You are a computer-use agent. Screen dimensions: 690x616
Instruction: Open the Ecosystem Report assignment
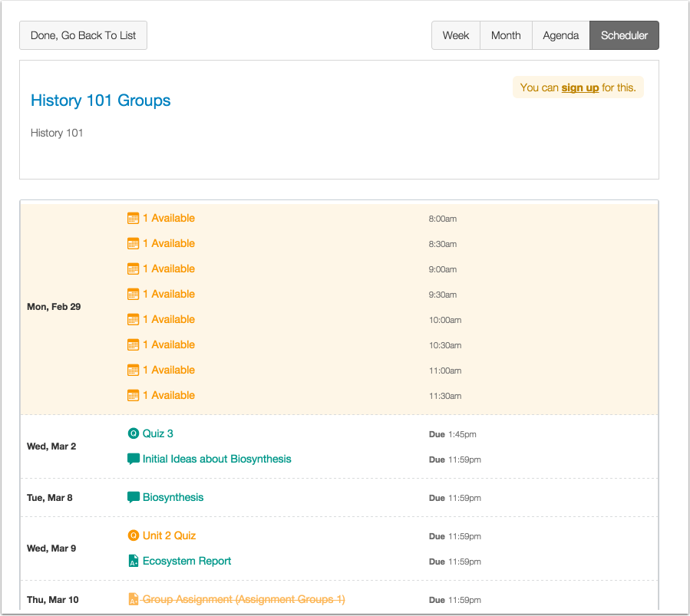pyautogui.click(x=187, y=561)
